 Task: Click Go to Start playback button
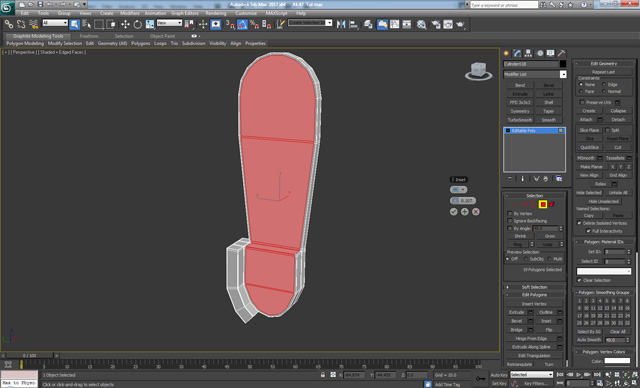pyautogui.click(x=560, y=375)
